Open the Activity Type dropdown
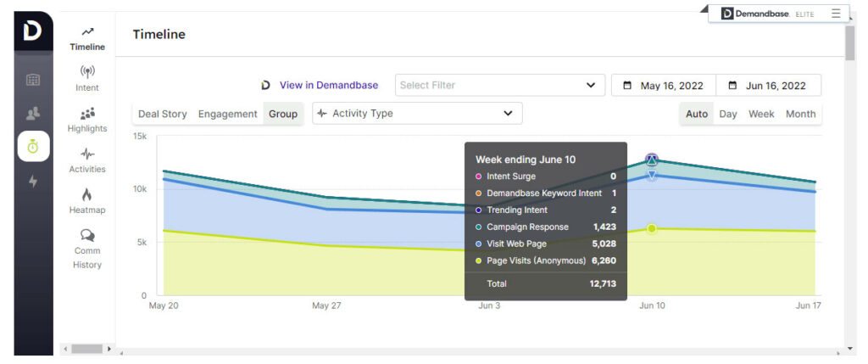 pyautogui.click(x=417, y=113)
